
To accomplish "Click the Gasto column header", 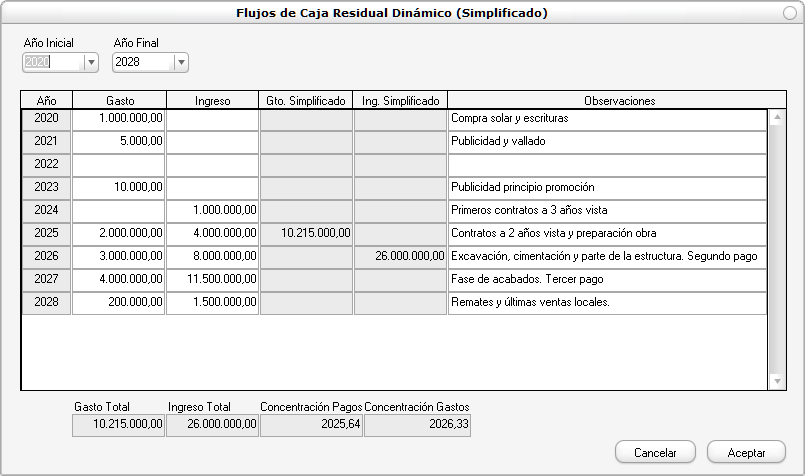I will pyautogui.click(x=118, y=101).
